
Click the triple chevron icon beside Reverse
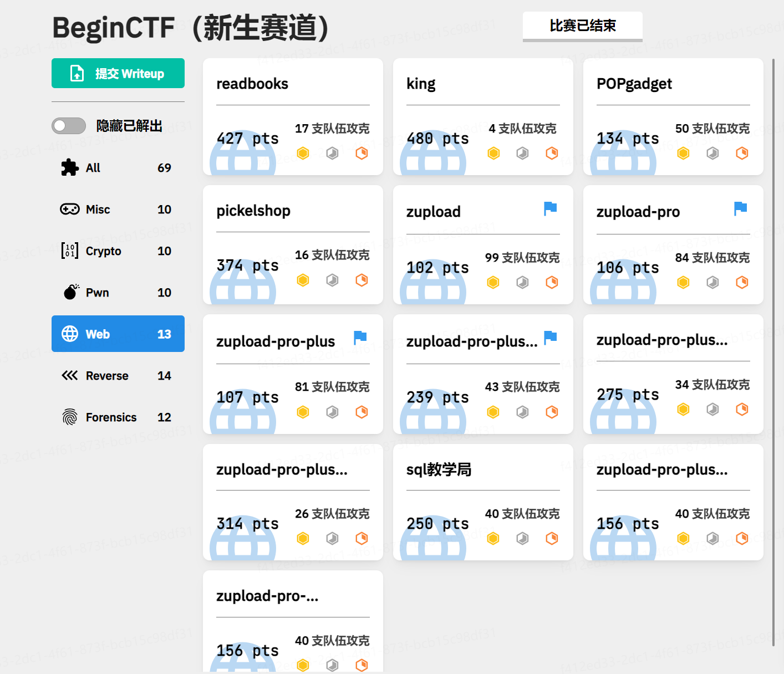pos(70,375)
